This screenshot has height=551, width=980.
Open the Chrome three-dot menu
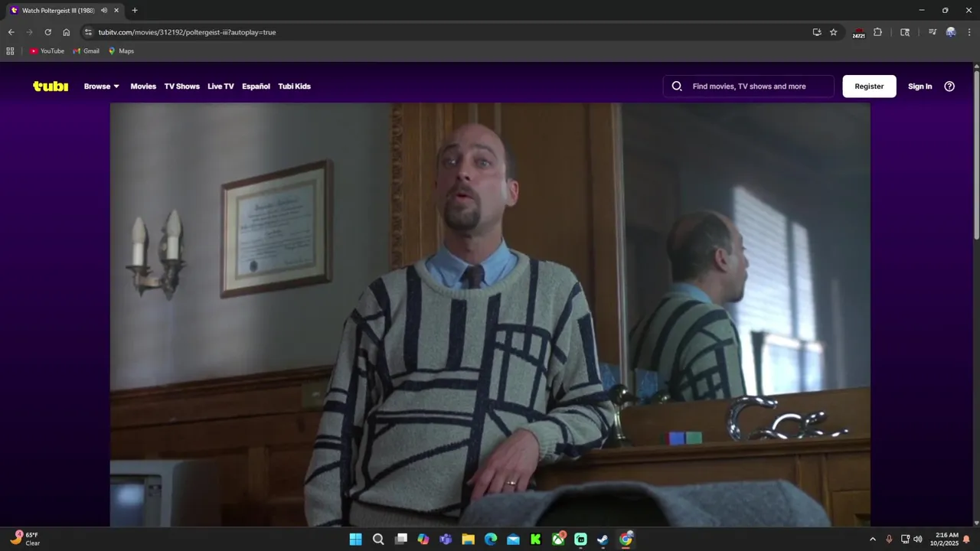[x=969, y=32]
